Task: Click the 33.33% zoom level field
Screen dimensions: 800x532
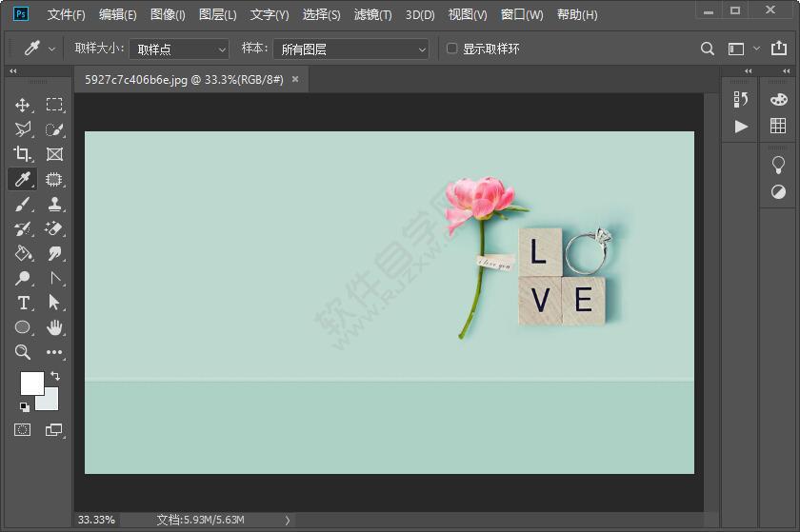Action: point(96,520)
